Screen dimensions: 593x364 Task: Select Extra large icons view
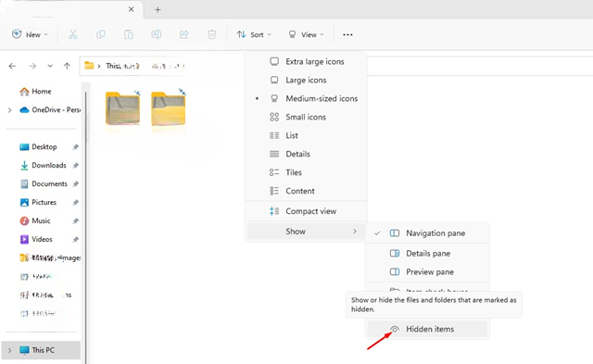(x=306, y=62)
